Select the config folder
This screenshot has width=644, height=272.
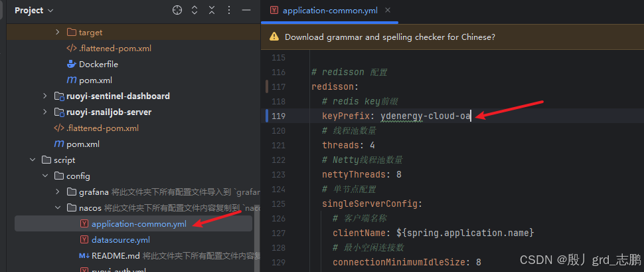[x=78, y=176]
